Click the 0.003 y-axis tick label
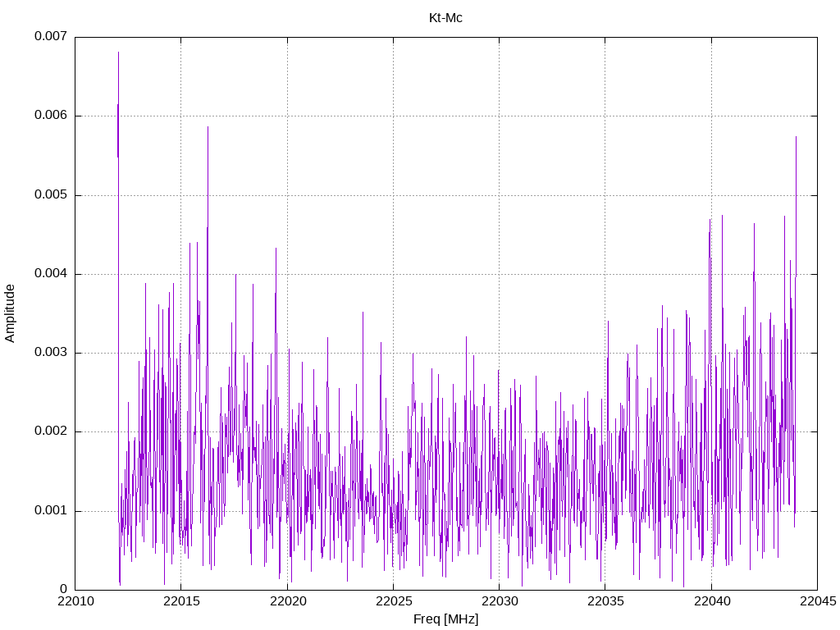The image size is (840, 630). coord(50,353)
